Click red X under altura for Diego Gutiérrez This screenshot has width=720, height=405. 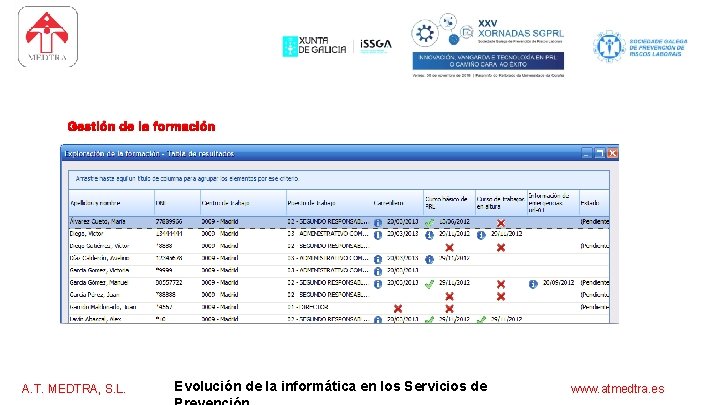501,248
